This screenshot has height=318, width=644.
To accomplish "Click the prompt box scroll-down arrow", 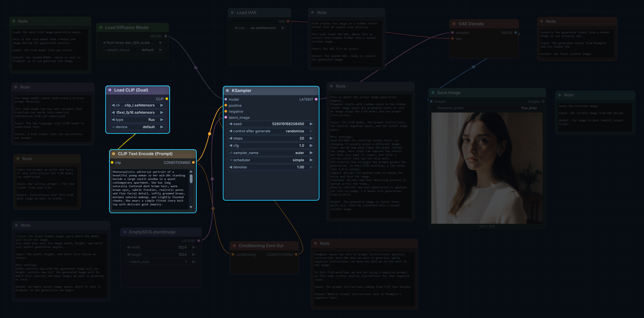I will [191, 207].
